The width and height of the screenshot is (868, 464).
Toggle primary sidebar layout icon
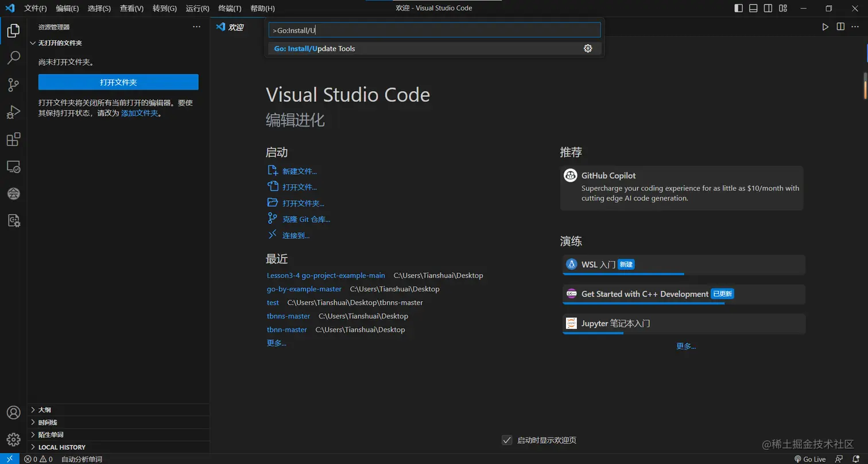click(738, 9)
